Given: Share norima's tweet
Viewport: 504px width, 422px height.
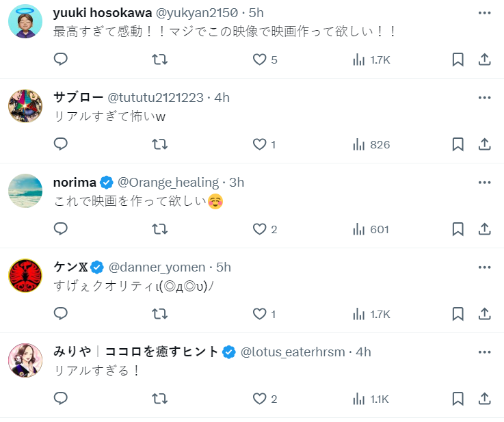Looking at the screenshot, I should click(484, 229).
